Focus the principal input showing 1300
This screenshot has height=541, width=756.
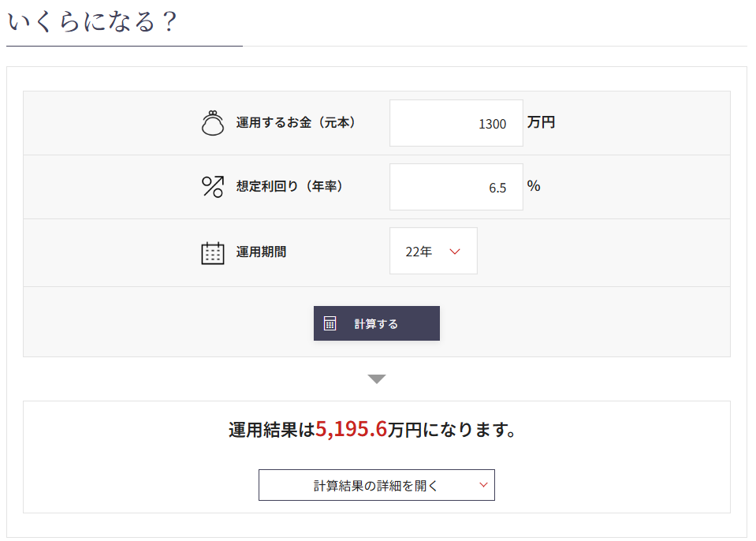(456, 124)
